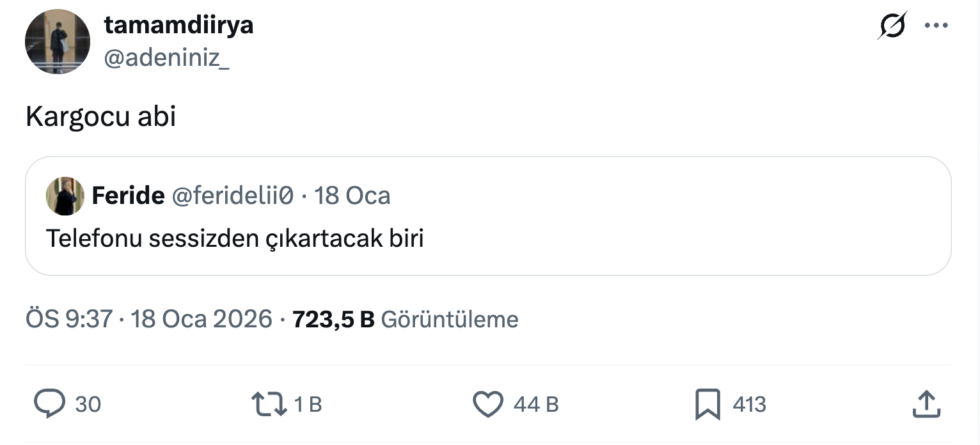Open the more options menu with three dots

tap(937, 25)
